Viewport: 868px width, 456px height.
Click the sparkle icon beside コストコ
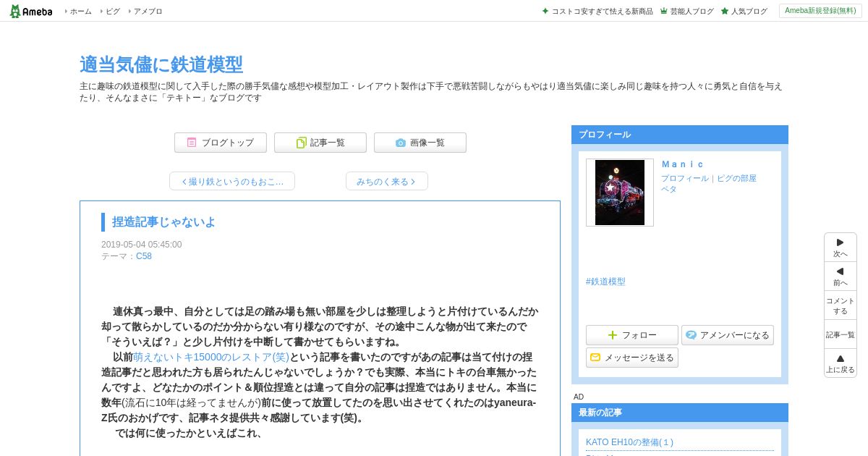545,11
